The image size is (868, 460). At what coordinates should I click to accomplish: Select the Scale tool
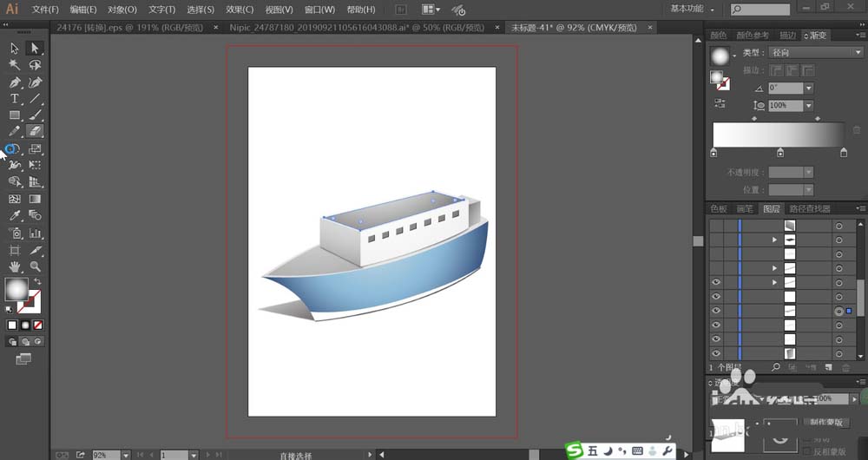[x=35, y=148]
